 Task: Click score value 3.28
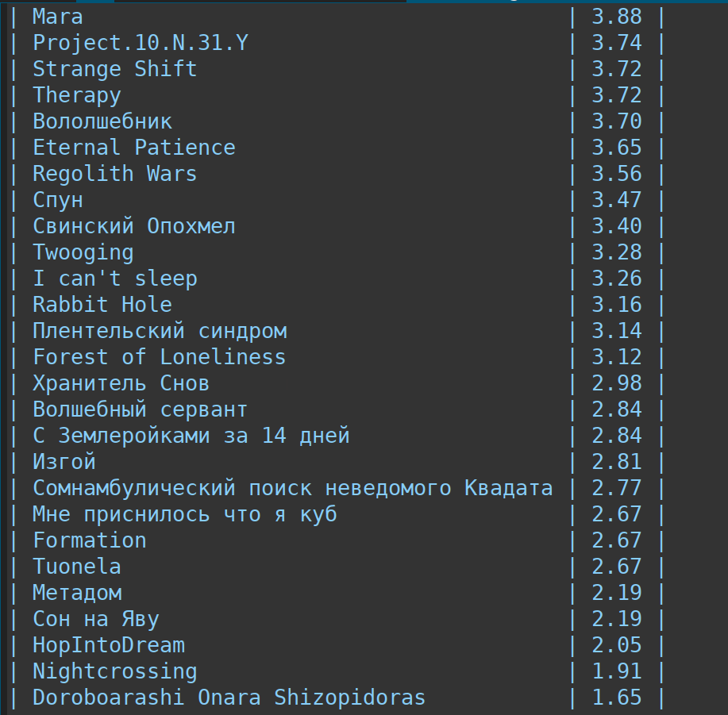click(617, 253)
